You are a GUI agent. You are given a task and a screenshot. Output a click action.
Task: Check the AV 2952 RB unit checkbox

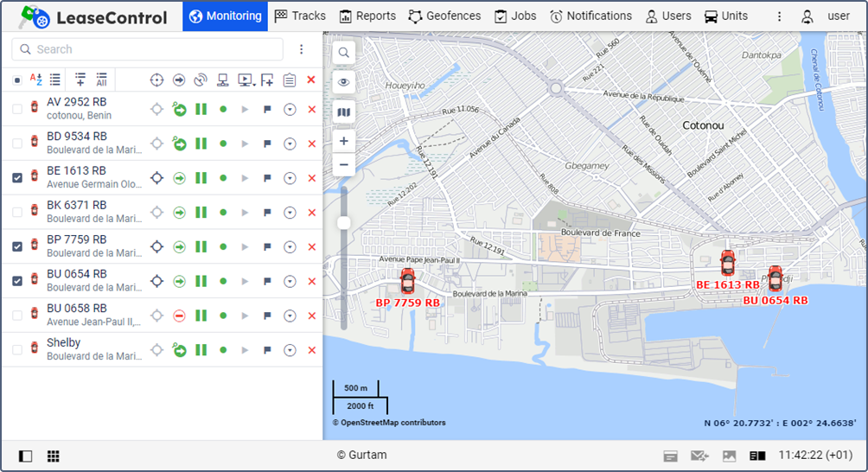(17, 109)
